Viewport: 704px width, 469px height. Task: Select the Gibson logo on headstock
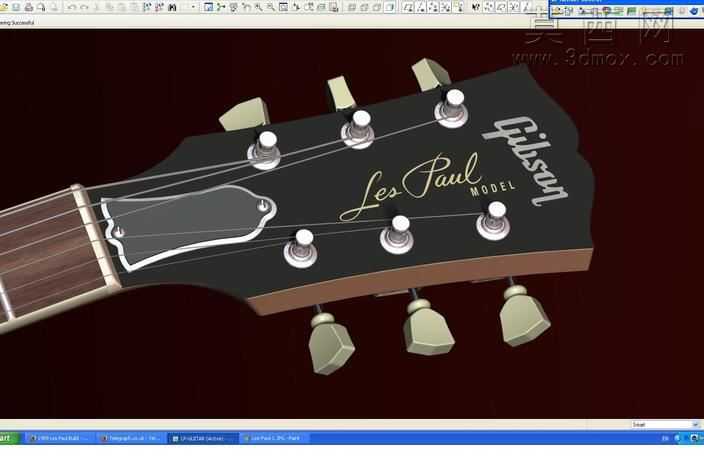[x=525, y=161]
